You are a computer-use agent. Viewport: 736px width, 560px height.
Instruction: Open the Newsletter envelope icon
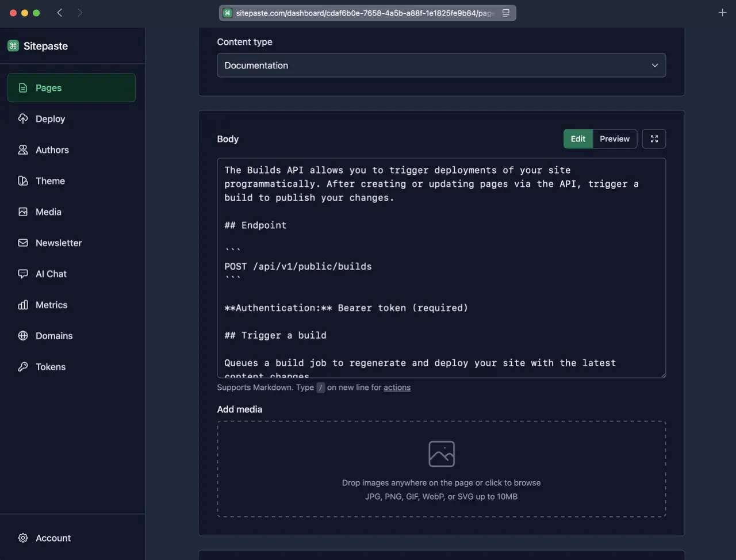[x=22, y=243]
